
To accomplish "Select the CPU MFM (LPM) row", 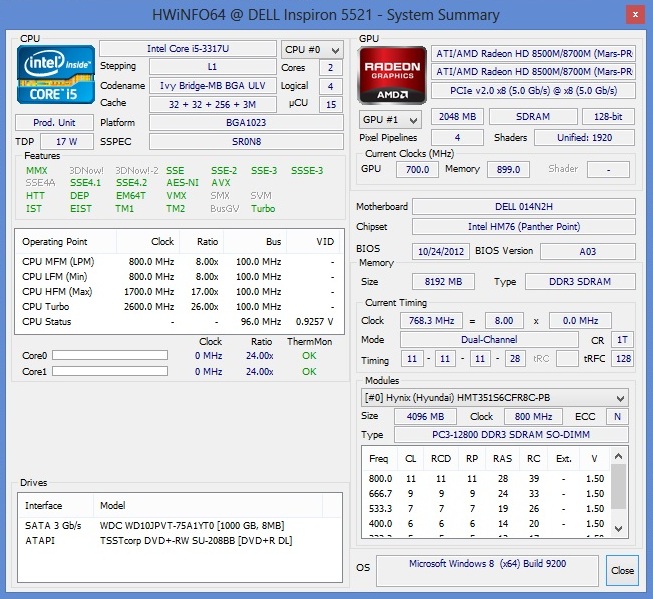I will 179,262.
